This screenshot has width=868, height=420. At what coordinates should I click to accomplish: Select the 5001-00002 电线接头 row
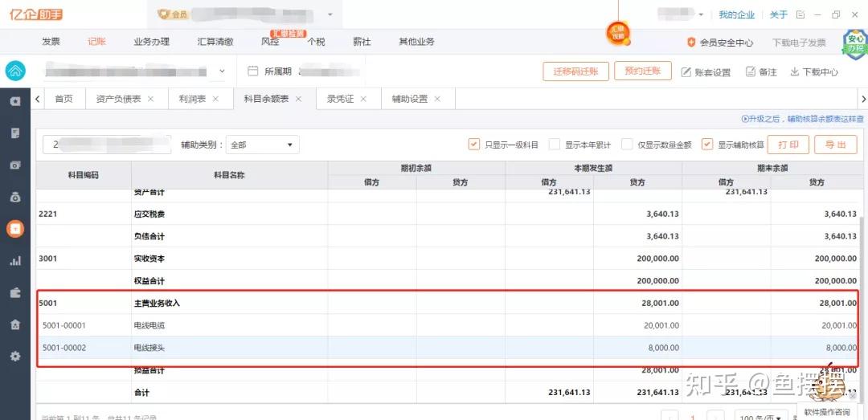pyautogui.click(x=448, y=348)
